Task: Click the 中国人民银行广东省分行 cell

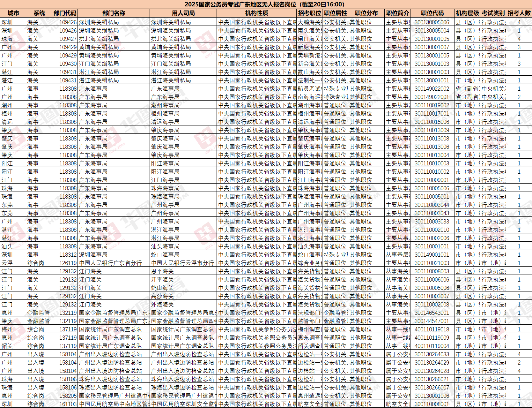Action: point(114,263)
